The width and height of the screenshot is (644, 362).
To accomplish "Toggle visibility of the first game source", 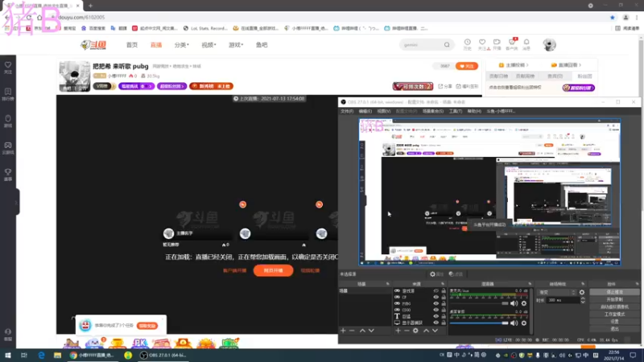I will pyautogui.click(x=436, y=291).
